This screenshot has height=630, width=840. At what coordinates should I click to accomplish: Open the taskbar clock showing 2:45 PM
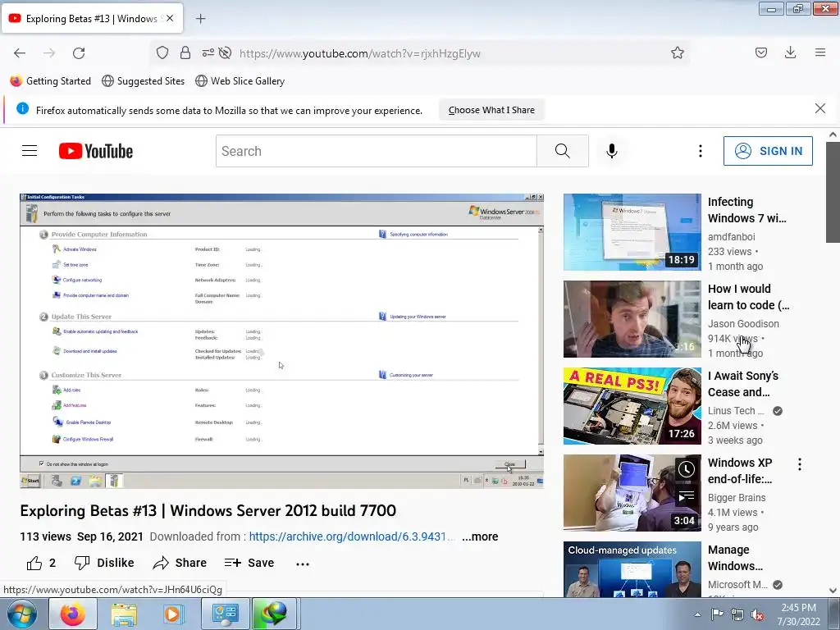[x=799, y=614]
